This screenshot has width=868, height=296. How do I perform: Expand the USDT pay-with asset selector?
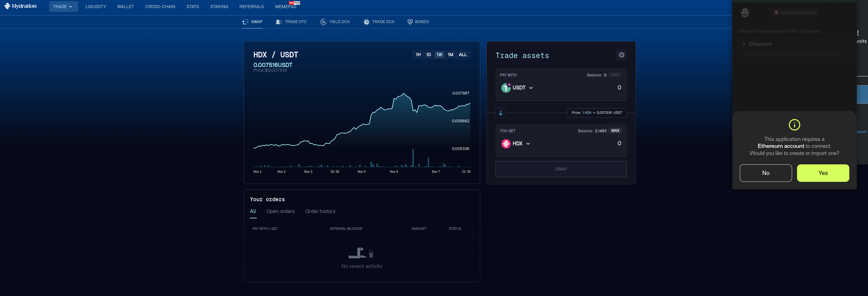522,88
